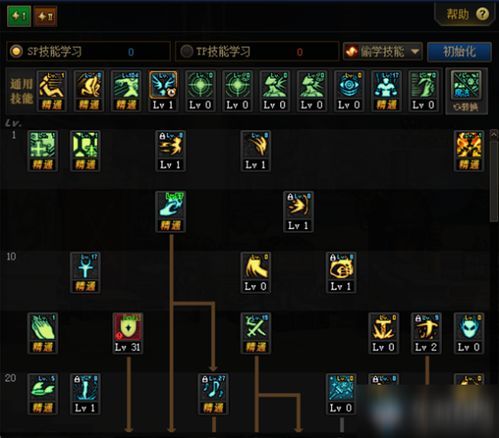
Task: Select the blue eye skill in general row
Action: pyautogui.click(x=349, y=91)
